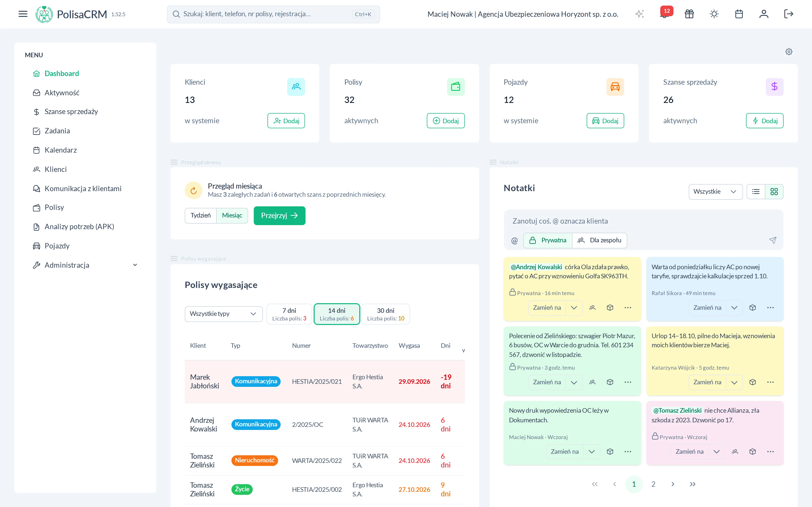Open Szanse sprzedaży in sidebar menu
This screenshot has width=812, height=507.
point(71,112)
